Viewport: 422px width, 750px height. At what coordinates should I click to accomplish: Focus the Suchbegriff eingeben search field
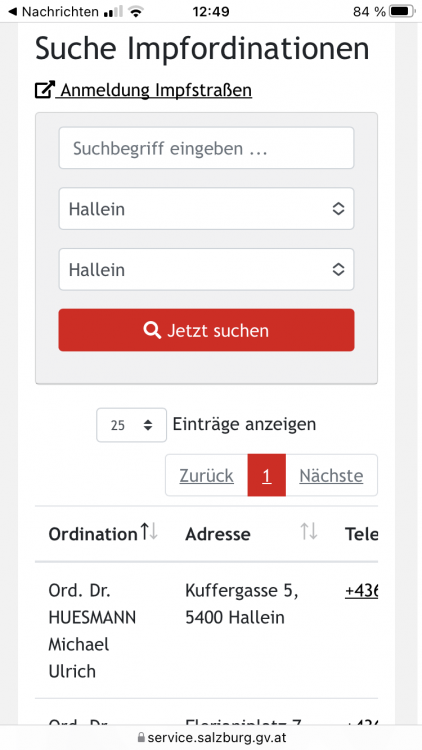point(206,148)
